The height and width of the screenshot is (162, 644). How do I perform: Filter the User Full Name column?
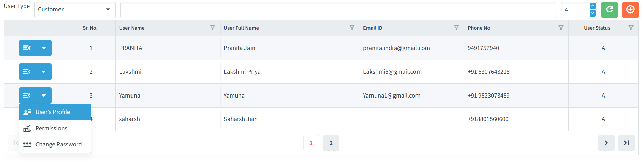352,28
